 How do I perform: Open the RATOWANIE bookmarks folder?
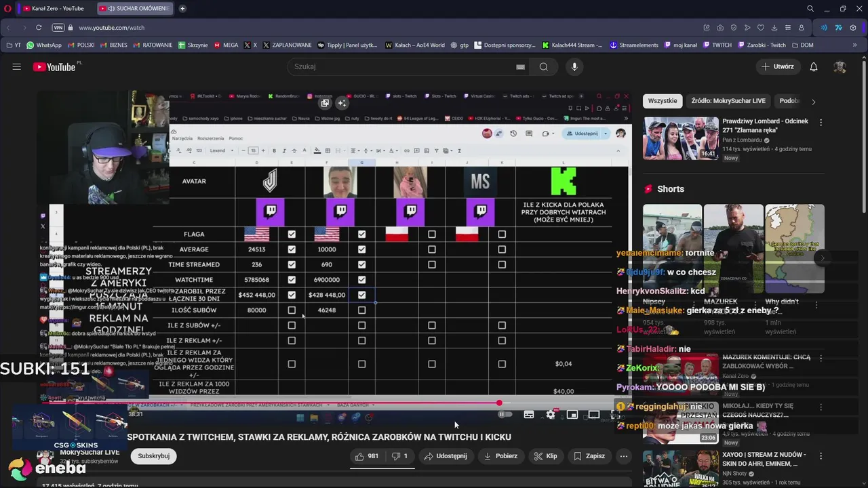(153, 45)
